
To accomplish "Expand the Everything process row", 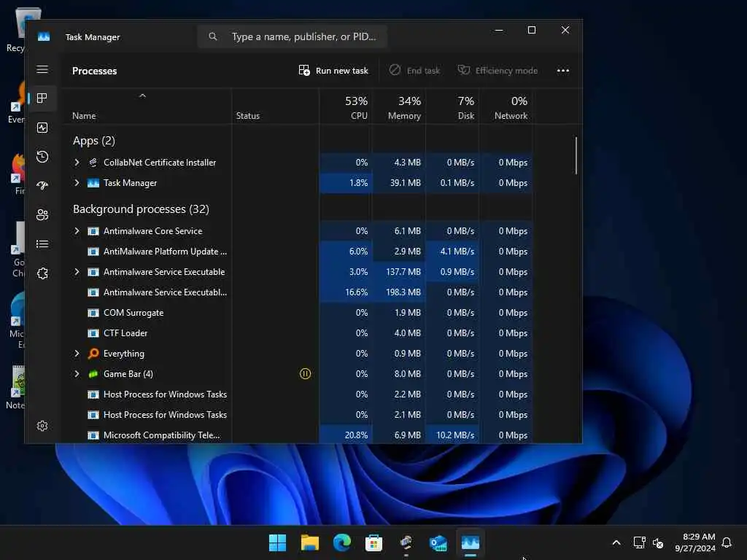I will click(77, 354).
